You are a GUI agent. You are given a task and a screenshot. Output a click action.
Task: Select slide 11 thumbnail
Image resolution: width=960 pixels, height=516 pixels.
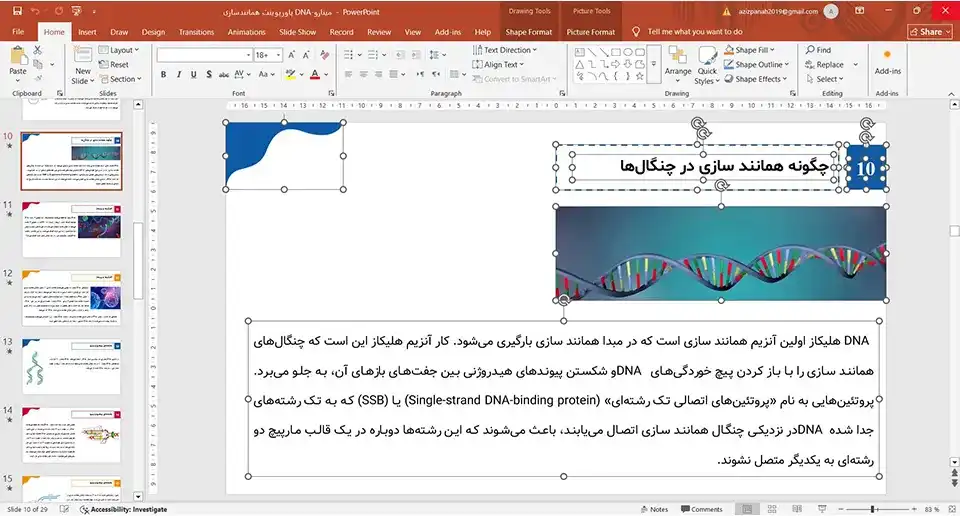72,229
